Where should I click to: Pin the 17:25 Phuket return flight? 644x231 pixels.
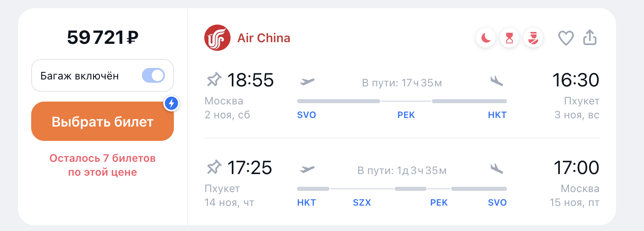214,167
